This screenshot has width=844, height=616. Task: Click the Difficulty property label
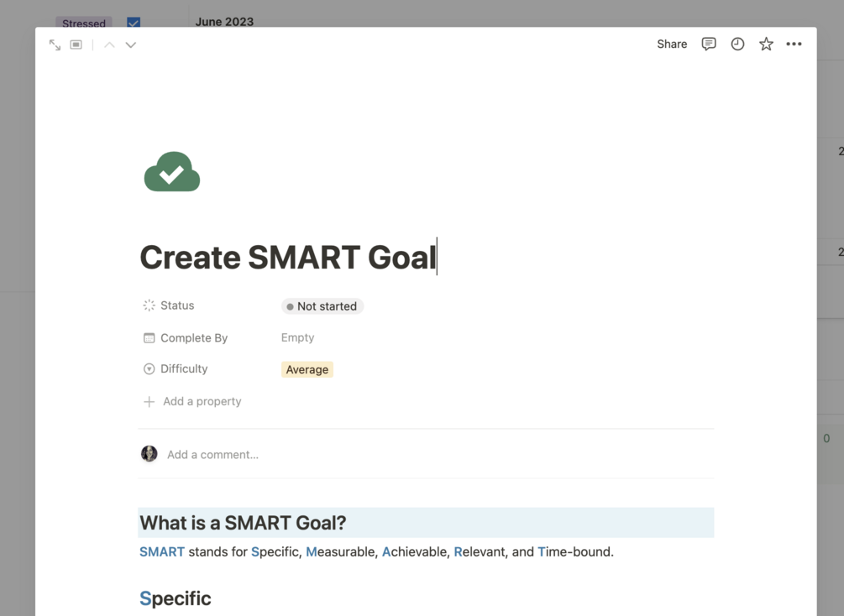pos(184,368)
